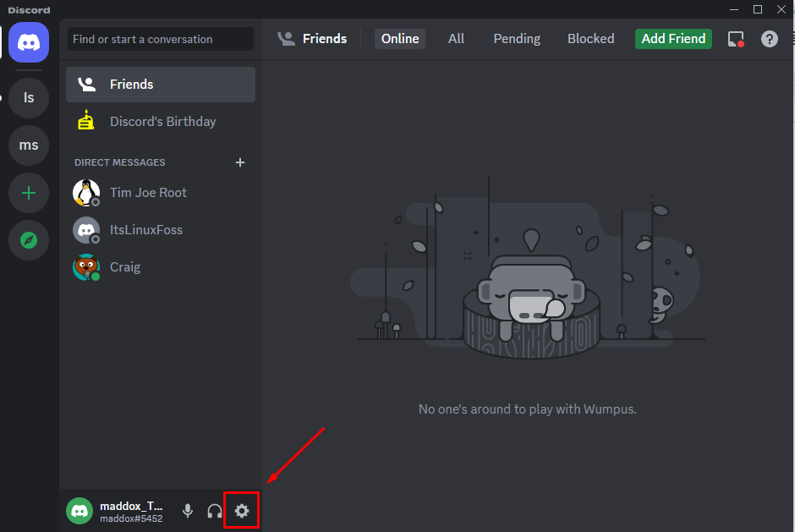Deafen with the headphones icon
795x532 pixels.
pyautogui.click(x=215, y=511)
